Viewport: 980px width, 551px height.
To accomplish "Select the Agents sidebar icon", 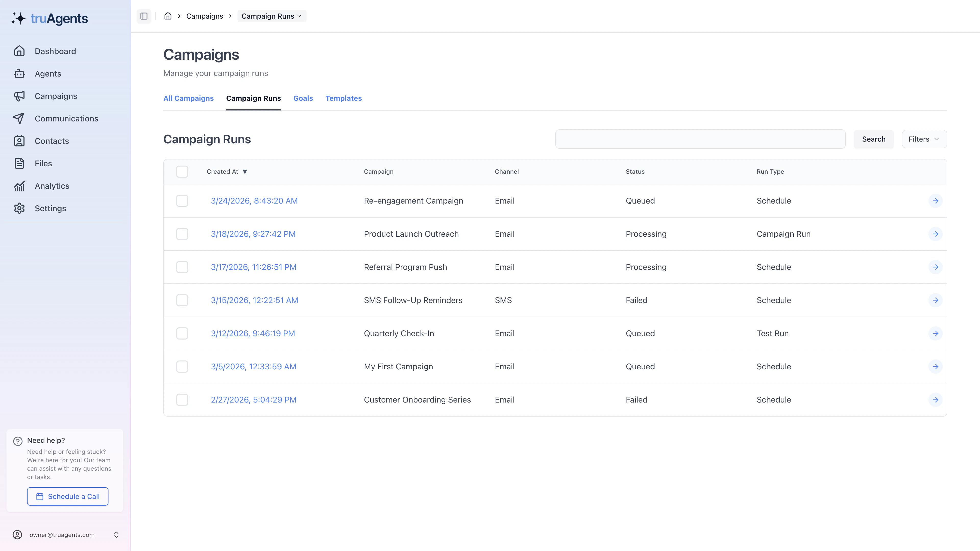I will point(19,73).
